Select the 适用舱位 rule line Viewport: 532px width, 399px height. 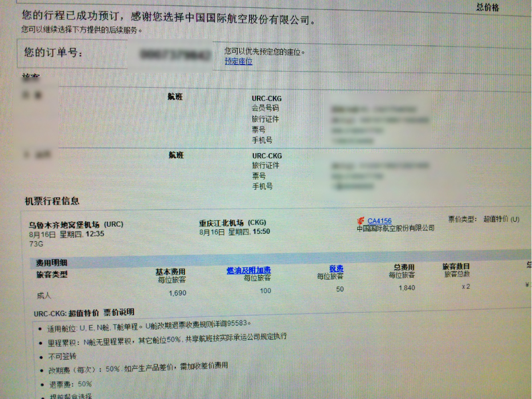click(149, 327)
